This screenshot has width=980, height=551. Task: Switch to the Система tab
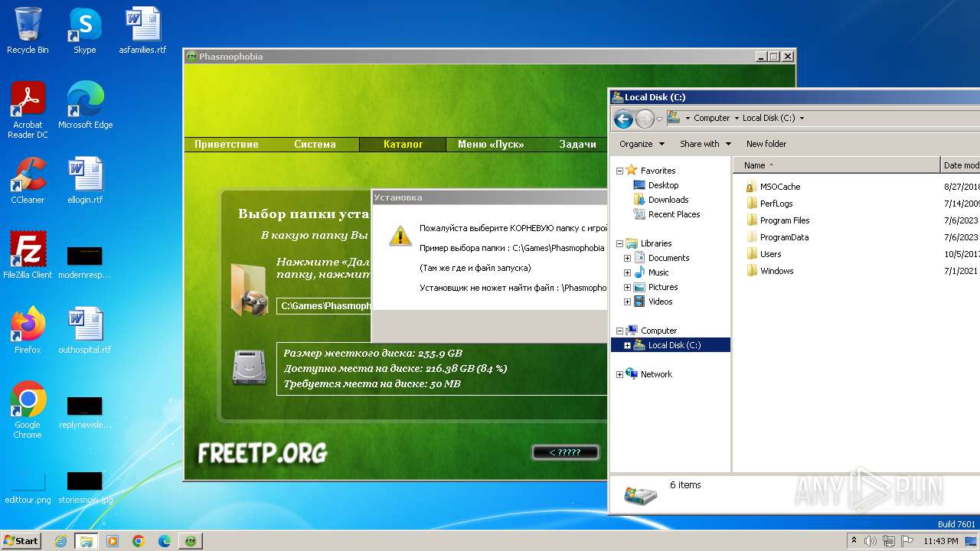click(315, 144)
